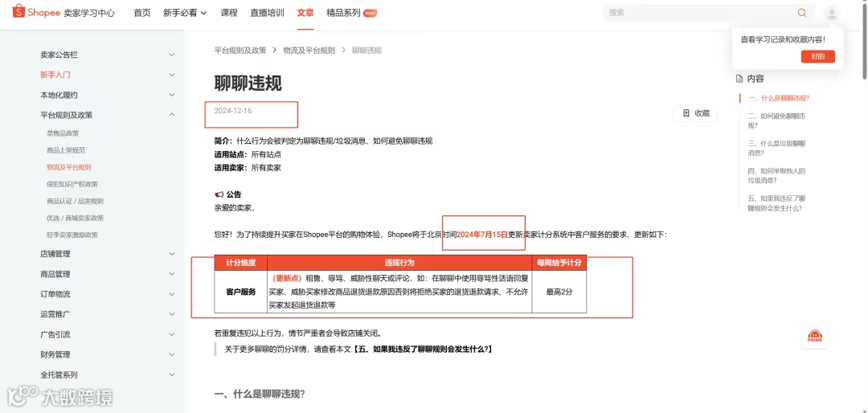The height and width of the screenshot is (413, 868).
Task: Click the 收藏 button
Action: [696, 113]
